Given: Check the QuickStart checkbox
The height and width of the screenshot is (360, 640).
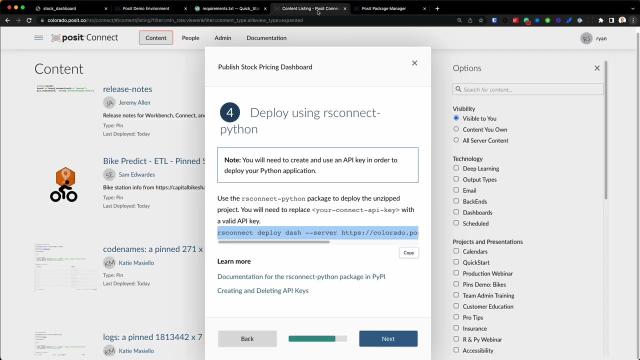Looking at the screenshot, I should click(x=456, y=262).
